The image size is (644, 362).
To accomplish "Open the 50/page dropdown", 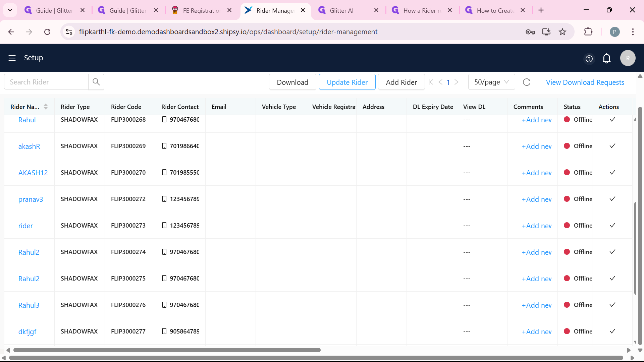I will (x=491, y=82).
